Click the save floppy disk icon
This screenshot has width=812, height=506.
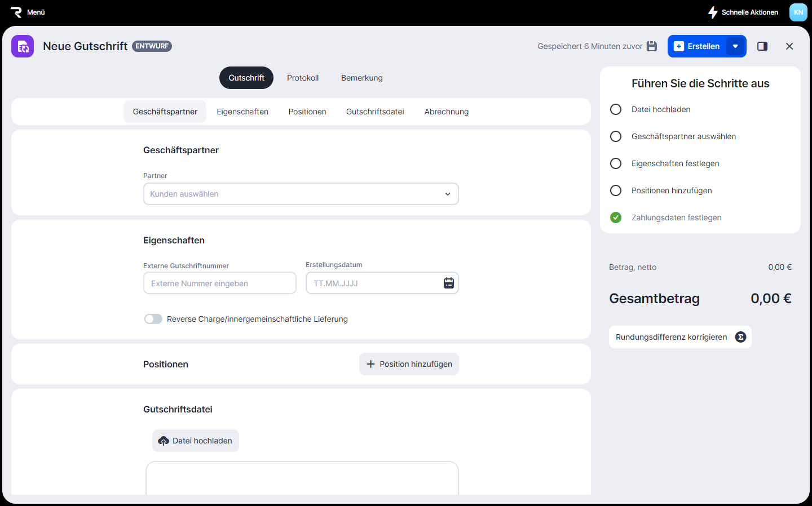click(652, 46)
